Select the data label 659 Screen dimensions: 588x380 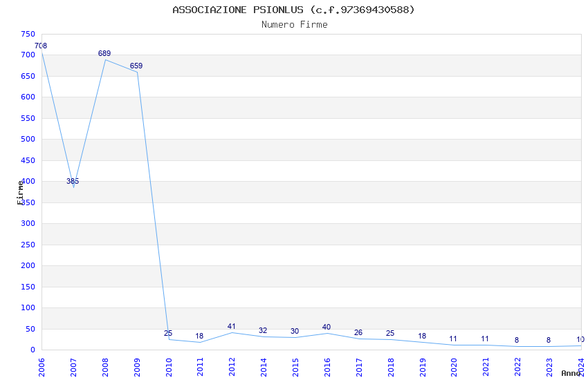pos(136,66)
